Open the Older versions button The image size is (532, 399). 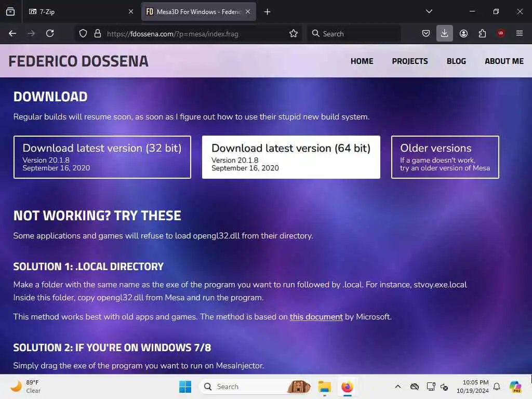[445, 157]
